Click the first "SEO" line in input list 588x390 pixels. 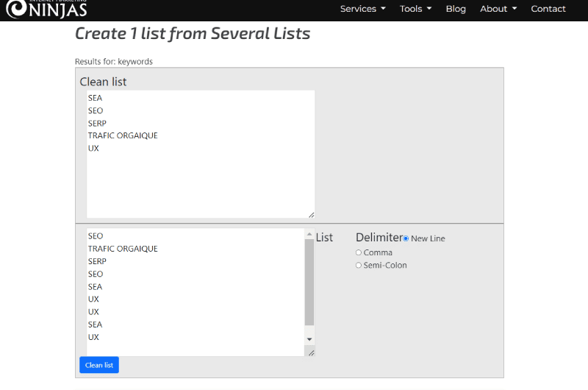[96, 236]
